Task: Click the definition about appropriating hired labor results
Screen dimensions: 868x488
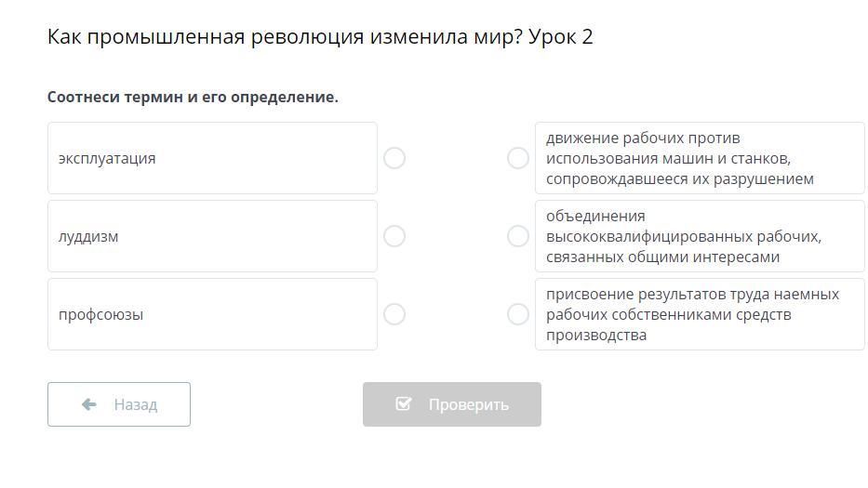Action: click(x=700, y=314)
